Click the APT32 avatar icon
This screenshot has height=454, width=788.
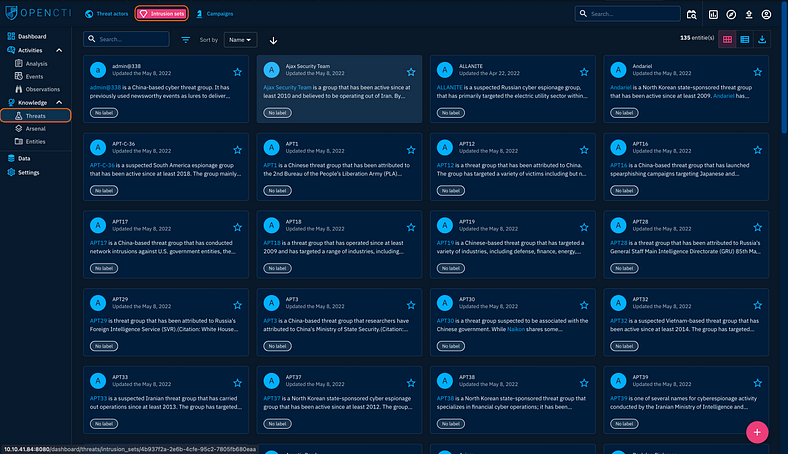coord(618,303)
